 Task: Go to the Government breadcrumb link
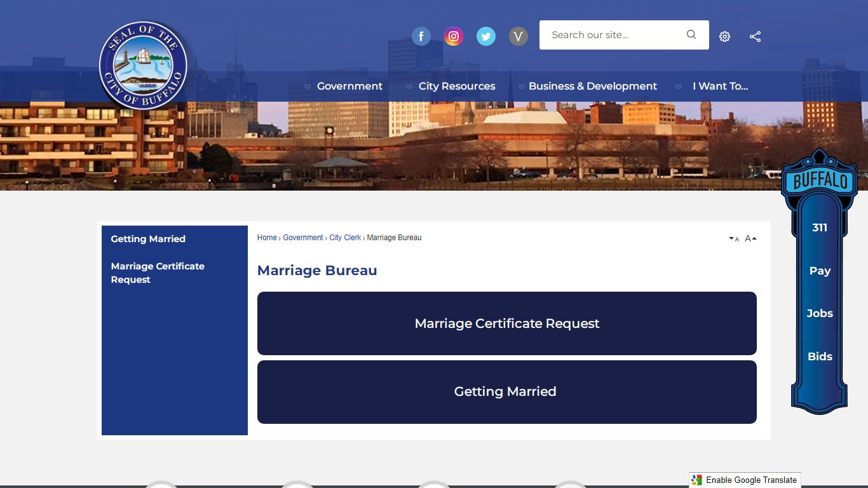click(303, 238)
